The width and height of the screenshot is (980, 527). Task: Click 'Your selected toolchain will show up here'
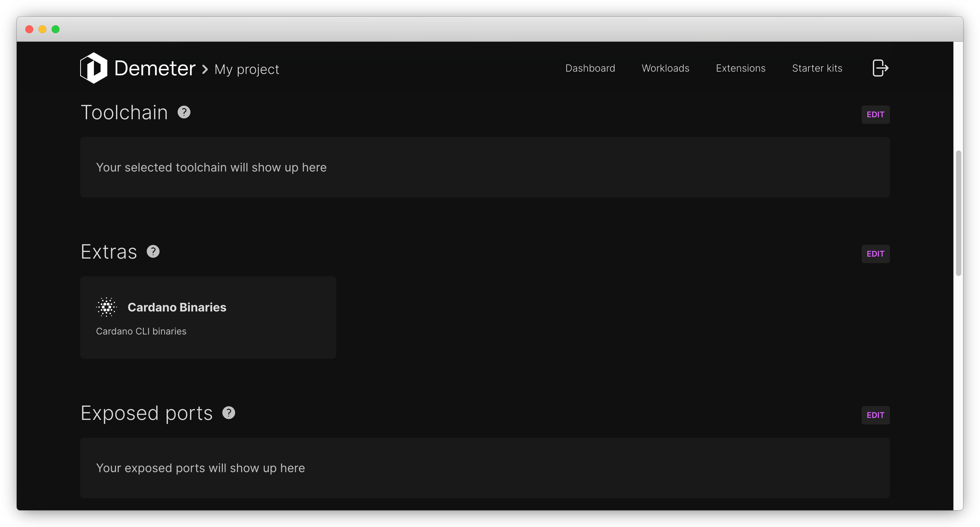[211, 167]
